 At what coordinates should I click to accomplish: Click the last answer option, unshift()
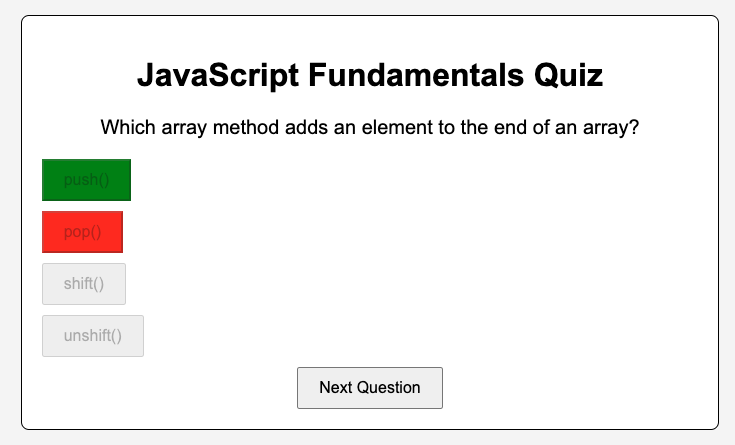[x=93, y=336]
